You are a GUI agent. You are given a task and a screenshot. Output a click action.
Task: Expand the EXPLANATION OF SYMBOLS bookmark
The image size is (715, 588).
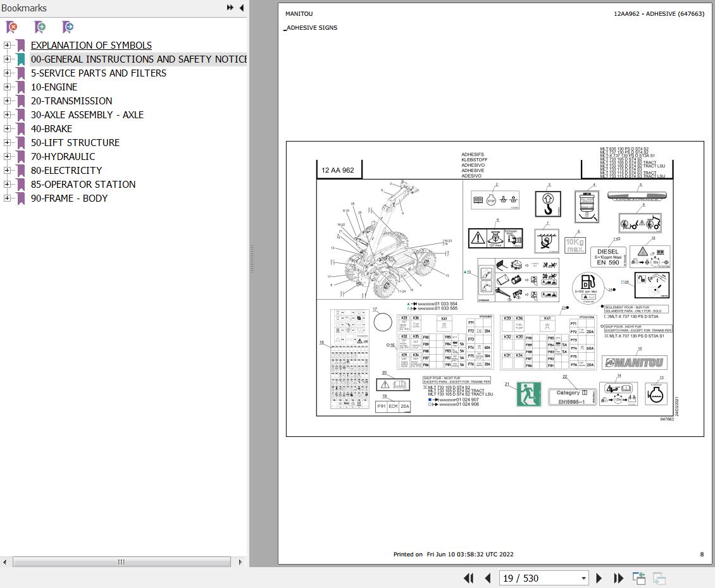coord(7,45)
